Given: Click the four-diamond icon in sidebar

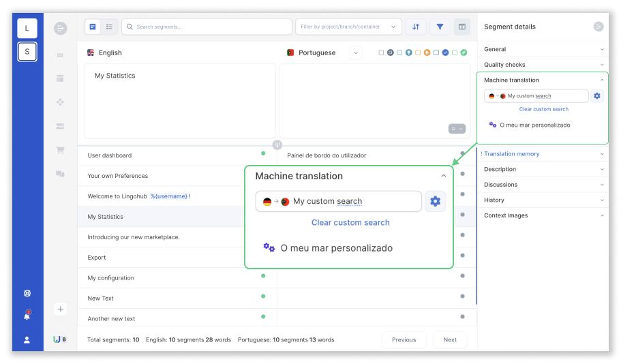Looking at the screenshot, I should pos(60,102).
